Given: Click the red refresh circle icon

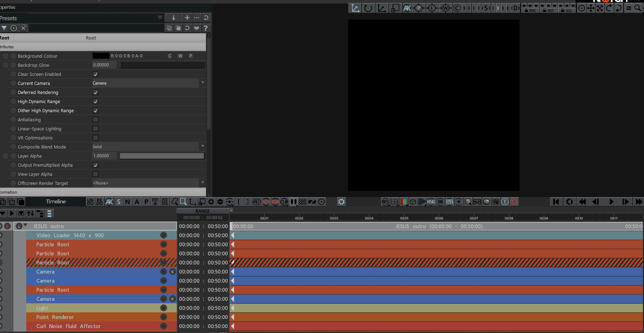Looking at the screenshot, I should coord(514,202).
